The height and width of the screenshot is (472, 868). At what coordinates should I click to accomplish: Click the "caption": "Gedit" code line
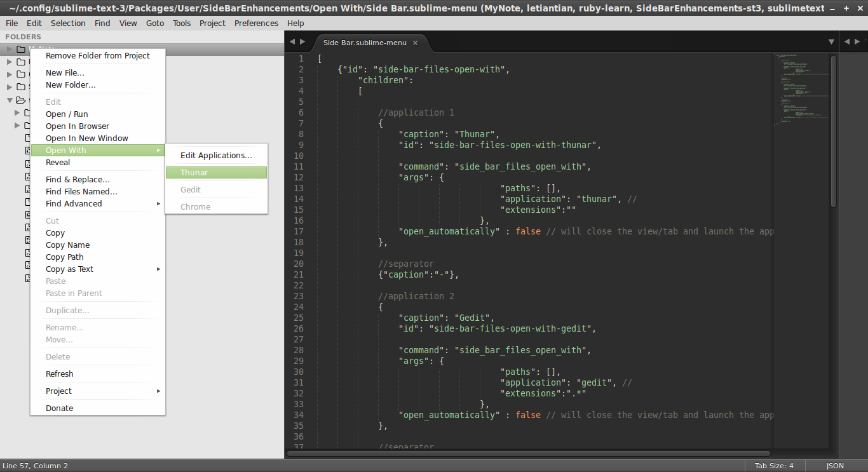click(x=447, y=318)
